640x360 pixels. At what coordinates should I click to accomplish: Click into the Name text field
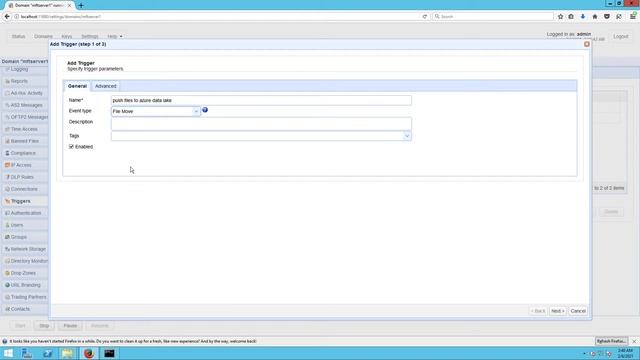[261, 100]
